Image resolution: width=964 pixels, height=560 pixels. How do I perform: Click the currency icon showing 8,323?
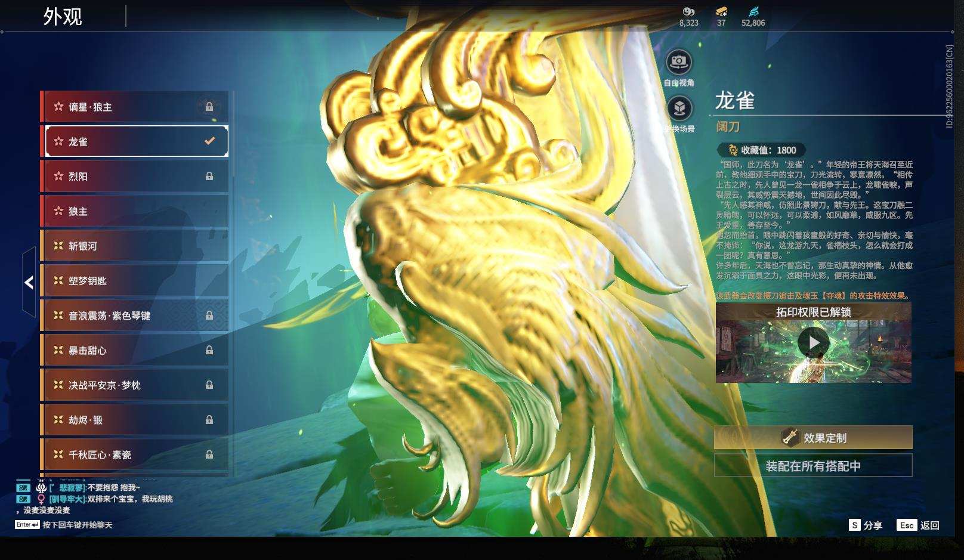pyautogui.click(x=688, y=11)
